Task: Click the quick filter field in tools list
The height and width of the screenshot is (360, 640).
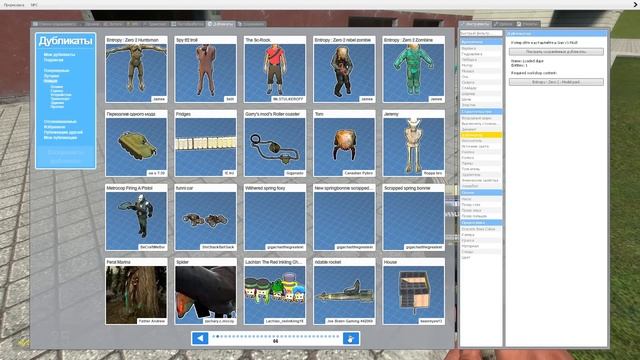Action: [x=481, y=33]
